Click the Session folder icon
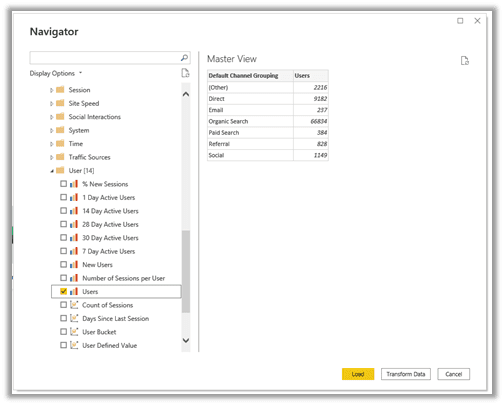Viewport: 504px width, 405px height. (x=60, y=90)
